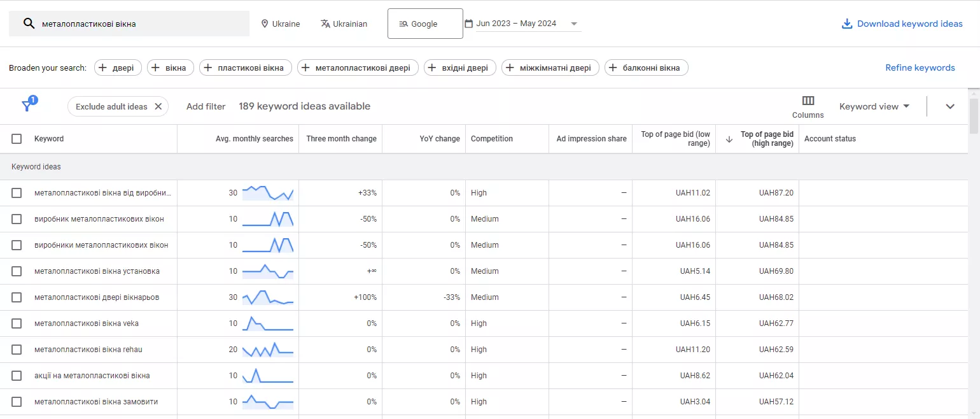Click the sort arrow on Top of page bid high range

(x=729, y=139)
